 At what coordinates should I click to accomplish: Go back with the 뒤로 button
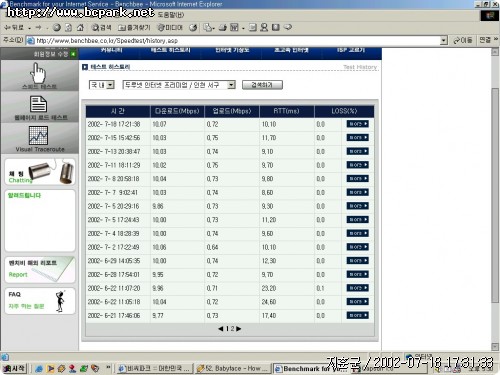(x=14, y=28)
